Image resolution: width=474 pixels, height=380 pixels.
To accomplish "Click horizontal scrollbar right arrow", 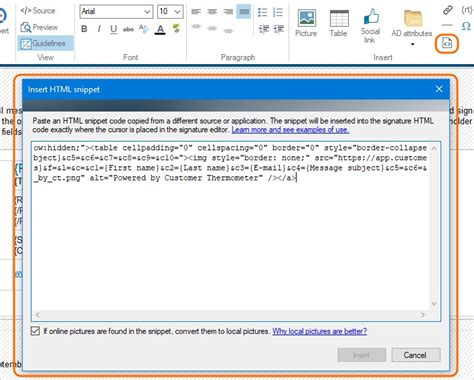I will click(423, 315).
